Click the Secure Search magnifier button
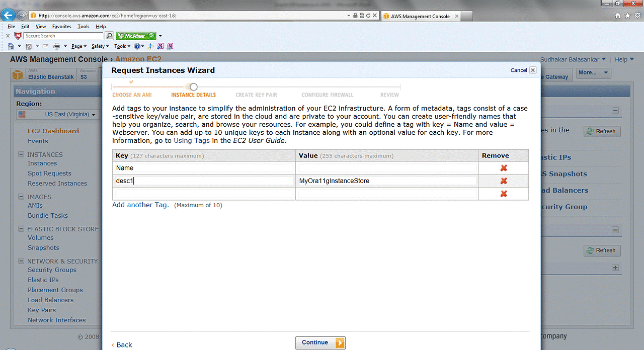Screen dimensions: 644x350 109,36
